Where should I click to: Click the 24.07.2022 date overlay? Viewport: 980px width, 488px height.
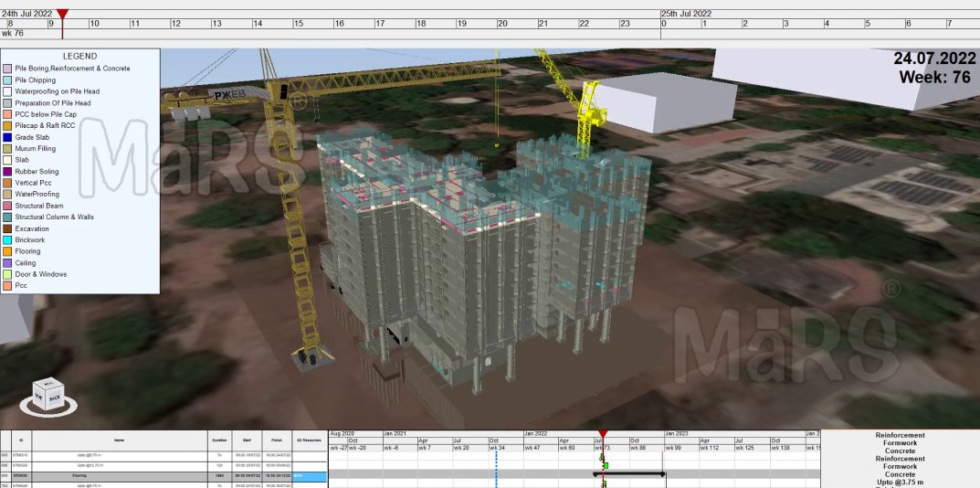pos(934,58)
